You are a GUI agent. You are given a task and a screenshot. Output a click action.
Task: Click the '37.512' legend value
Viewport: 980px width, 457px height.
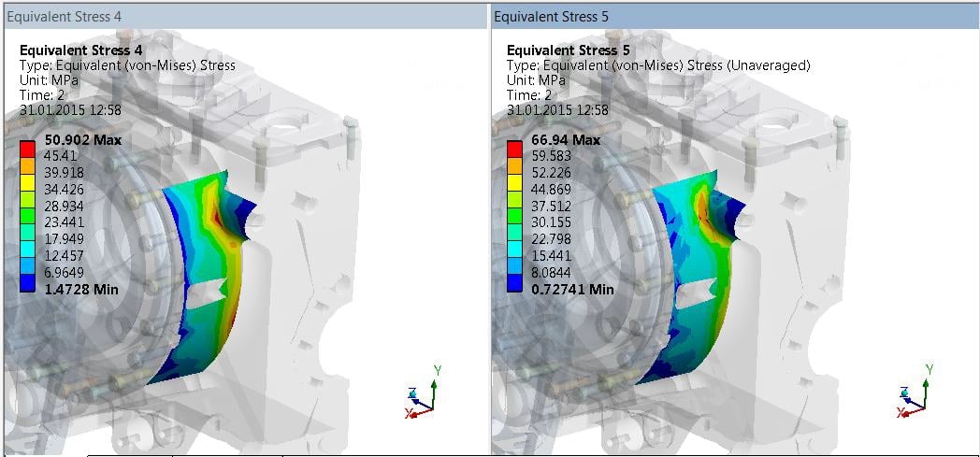click(552, 206)
